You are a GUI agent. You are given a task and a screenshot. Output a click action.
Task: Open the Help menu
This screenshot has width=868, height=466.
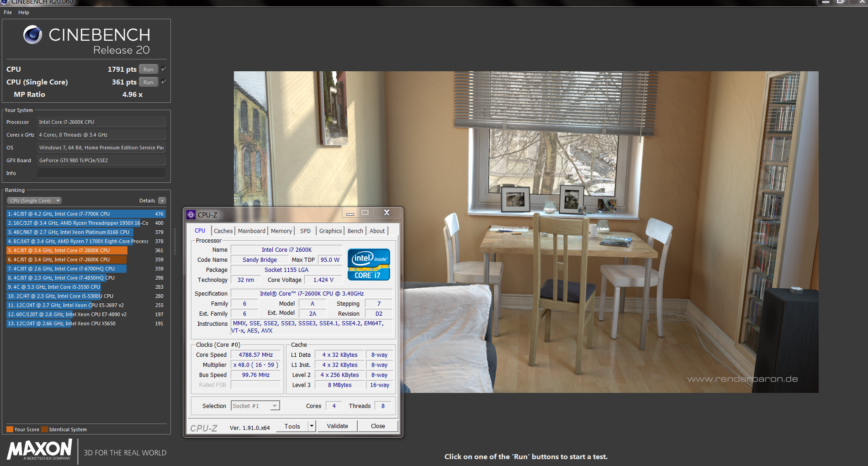24,12
